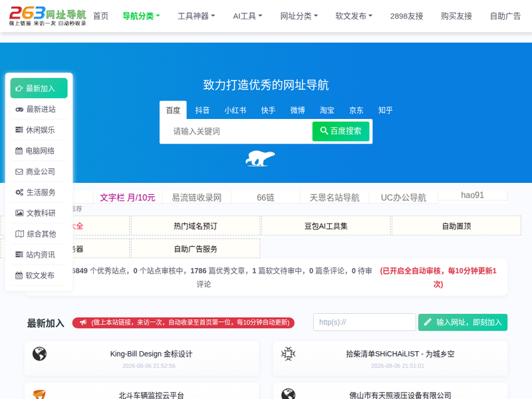Screen dimensions: 532x399
Task: Click the snowflake icon of 拾柴清单 entry
Action: tap(289, 354)
